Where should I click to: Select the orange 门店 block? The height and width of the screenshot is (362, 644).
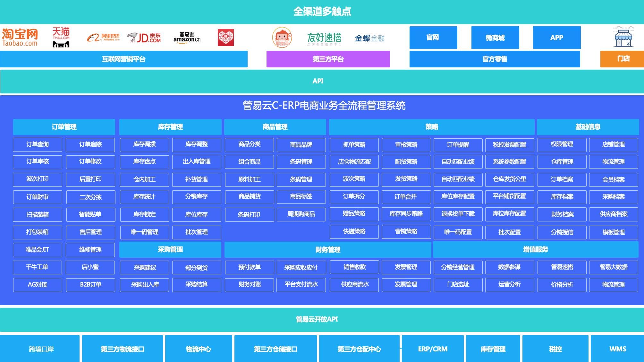tap(622, 59)
